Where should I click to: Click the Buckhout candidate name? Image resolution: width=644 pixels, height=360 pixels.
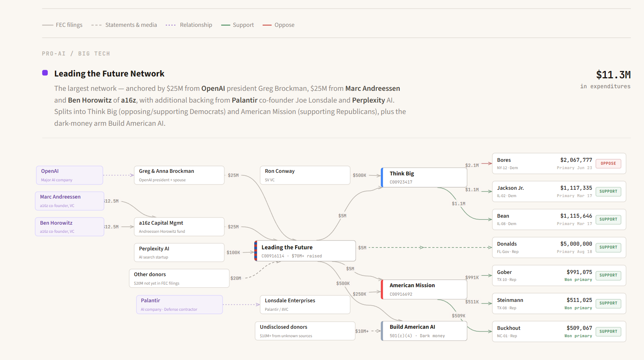[508, 328]
